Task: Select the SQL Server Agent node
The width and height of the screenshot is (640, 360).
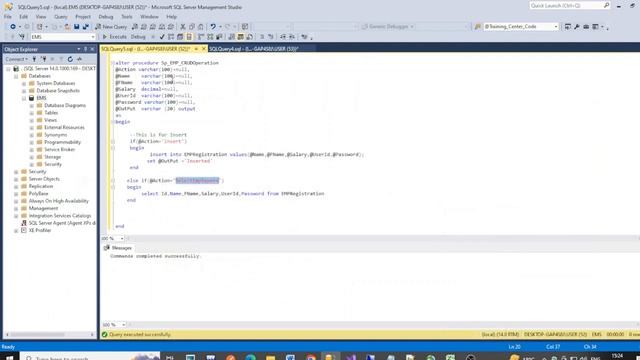Action: point(62,223)
